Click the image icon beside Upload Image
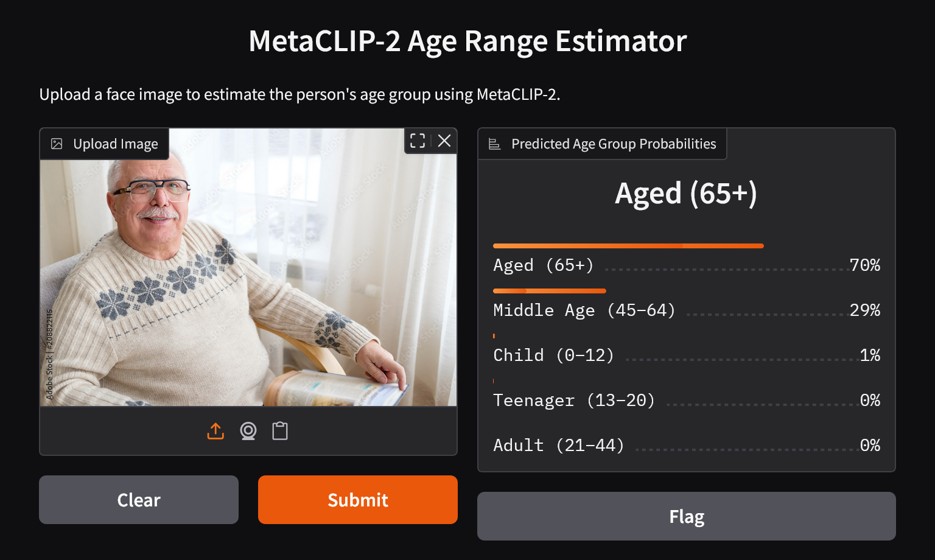The image size is (935, 560). pyautogui.click(x=57, y=144)
